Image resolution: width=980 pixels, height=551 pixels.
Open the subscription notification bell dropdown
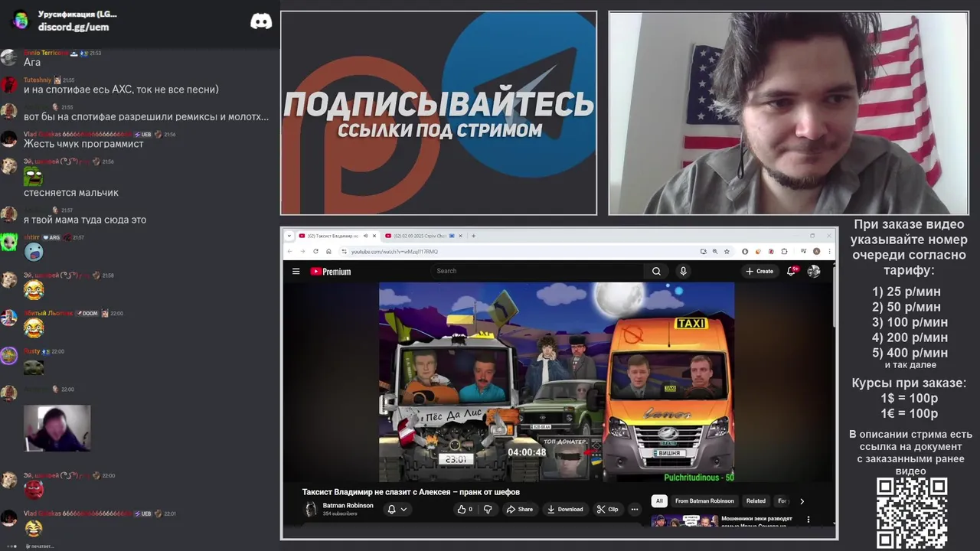(x=397, y=509)
